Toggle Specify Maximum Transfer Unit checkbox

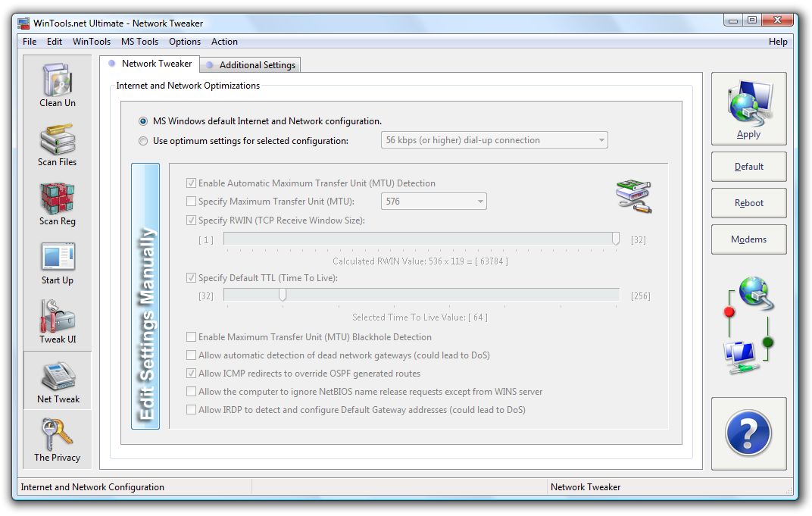(x=191, y=201)
